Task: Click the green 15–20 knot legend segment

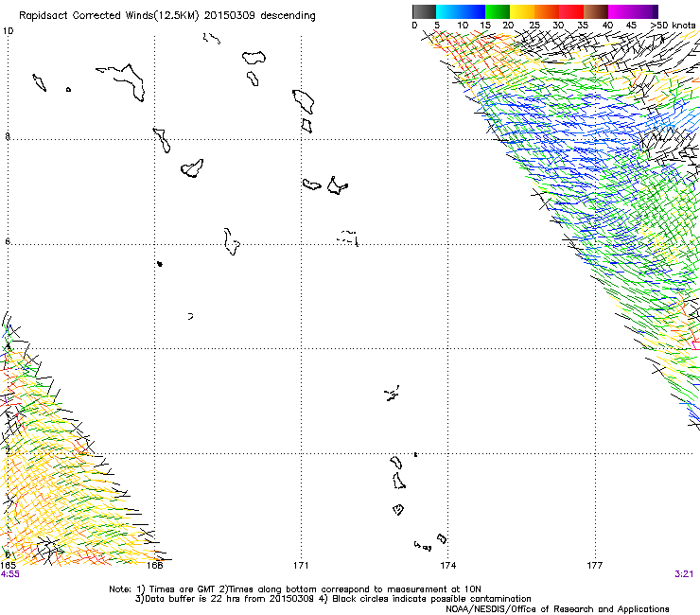Action: click(x=498, y=11)
